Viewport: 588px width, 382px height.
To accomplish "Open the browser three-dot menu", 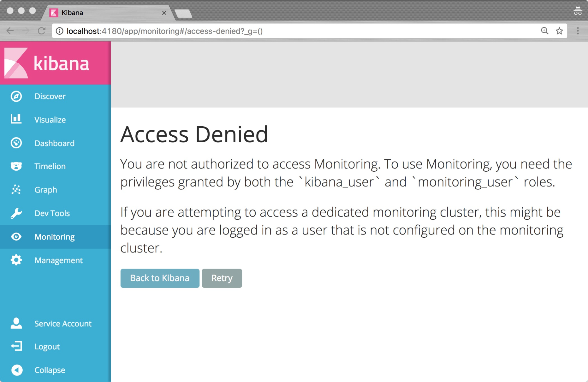I will [x=578, y=31].
